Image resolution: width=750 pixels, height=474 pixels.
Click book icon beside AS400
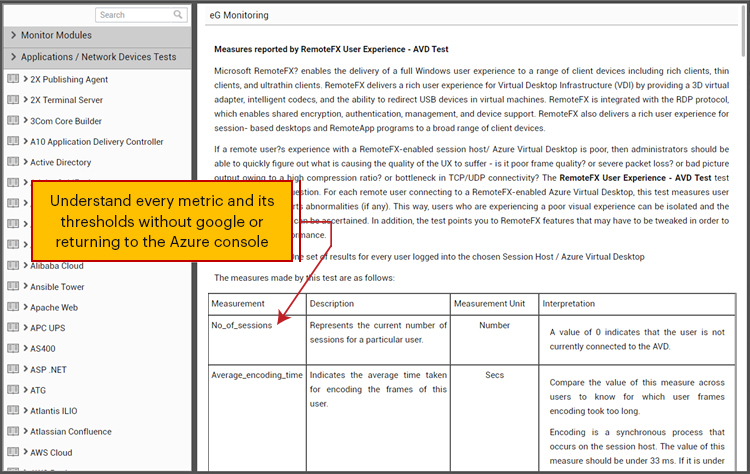coord(13,348)
